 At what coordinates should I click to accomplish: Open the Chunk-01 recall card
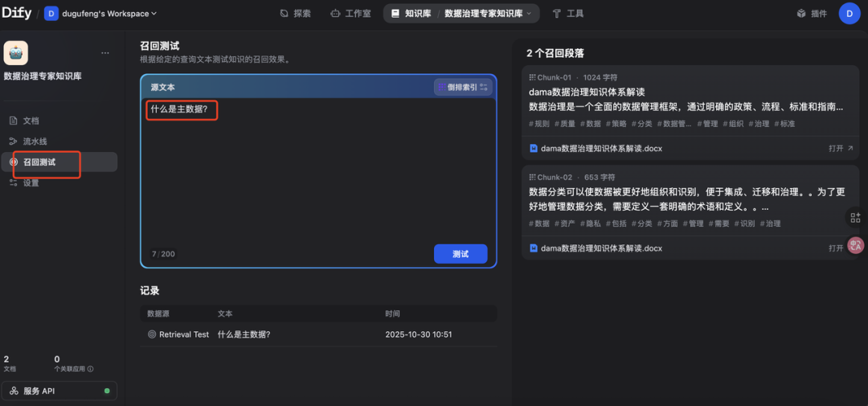[690, 113]
